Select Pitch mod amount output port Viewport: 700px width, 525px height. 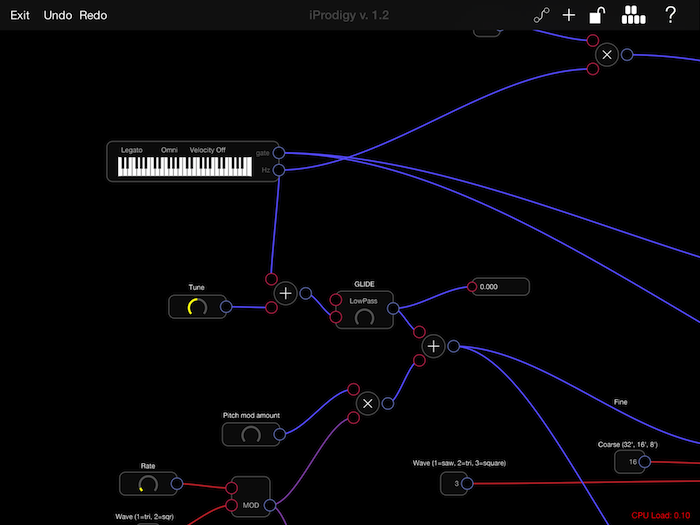coord(279,434)
